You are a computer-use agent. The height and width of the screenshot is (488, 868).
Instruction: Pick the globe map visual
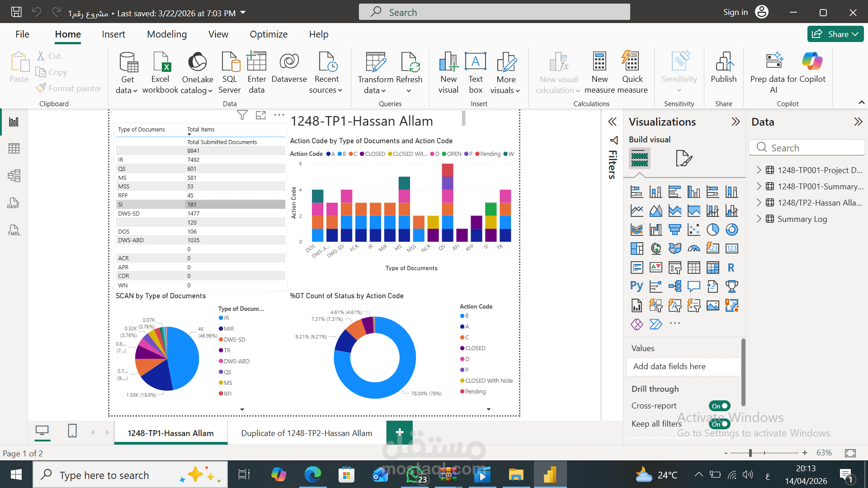click(656, 249)
